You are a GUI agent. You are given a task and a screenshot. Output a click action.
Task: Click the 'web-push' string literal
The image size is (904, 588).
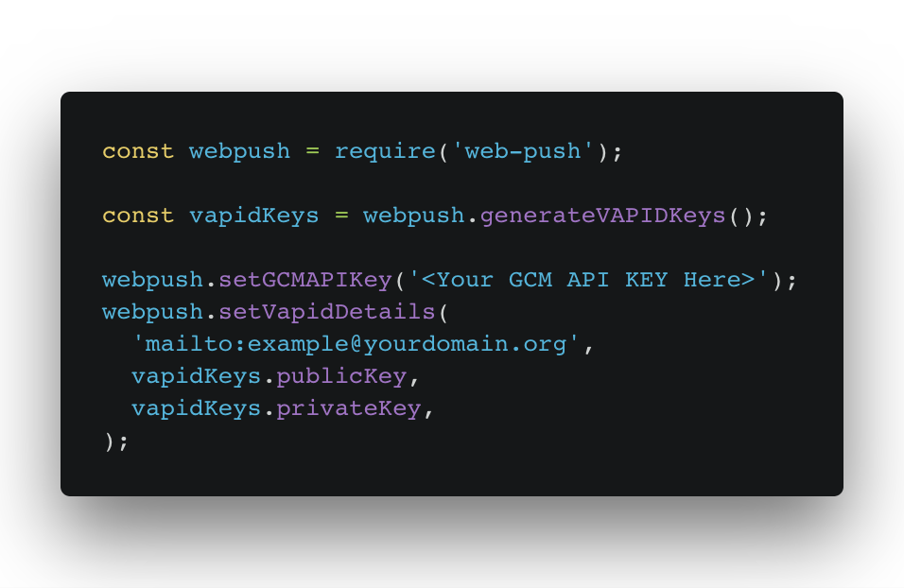523,151
